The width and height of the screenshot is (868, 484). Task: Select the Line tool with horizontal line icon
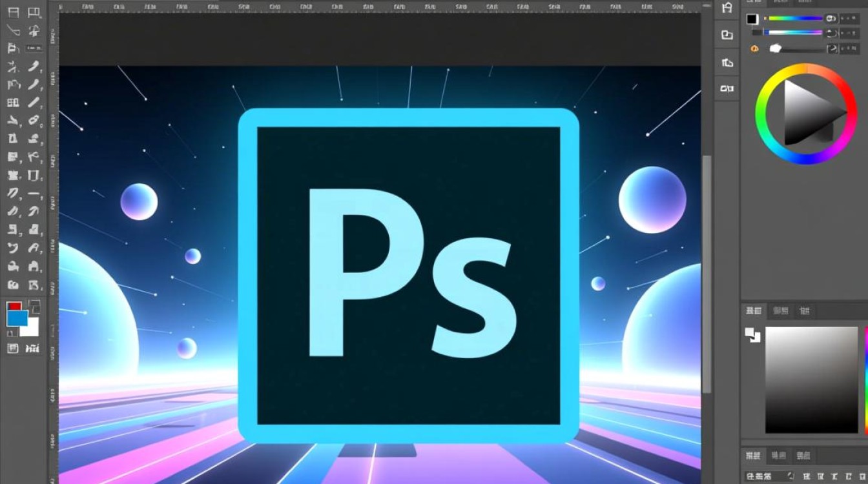pos(34,193)
